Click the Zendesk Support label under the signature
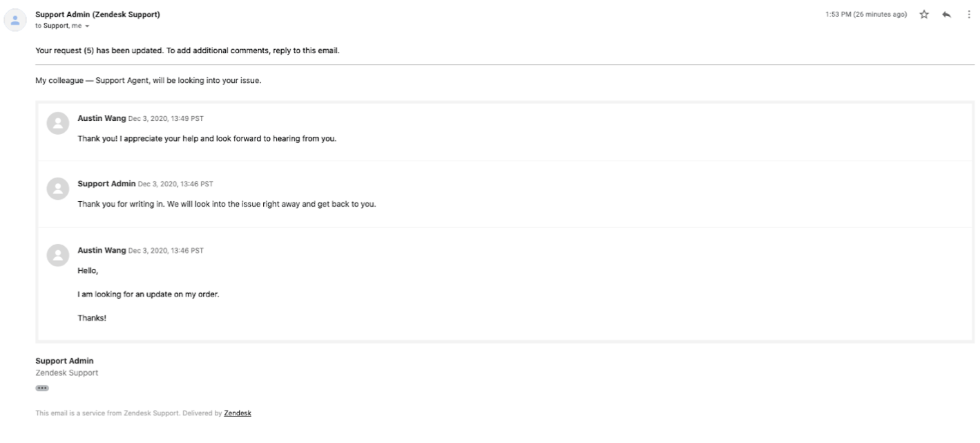Viewport: 980px width, 443px height. tap(66, 373)
